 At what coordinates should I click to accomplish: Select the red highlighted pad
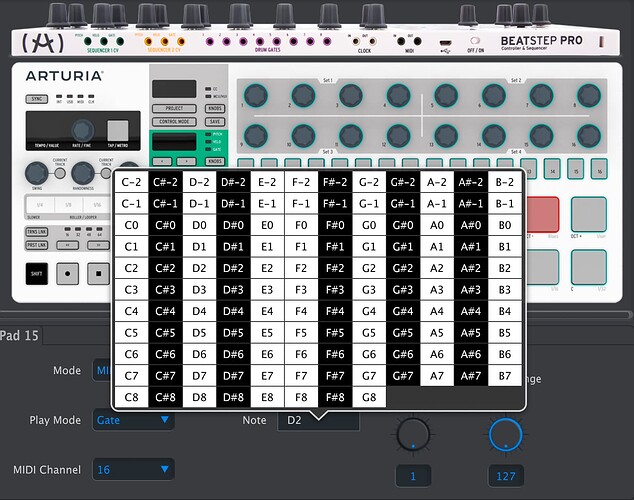click(x=542, y=214)
